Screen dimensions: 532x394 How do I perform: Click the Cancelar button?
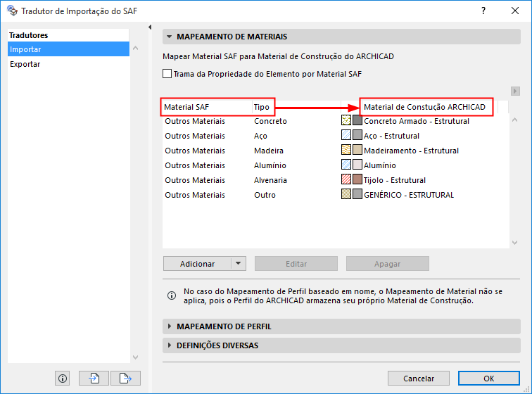(418, 378)
